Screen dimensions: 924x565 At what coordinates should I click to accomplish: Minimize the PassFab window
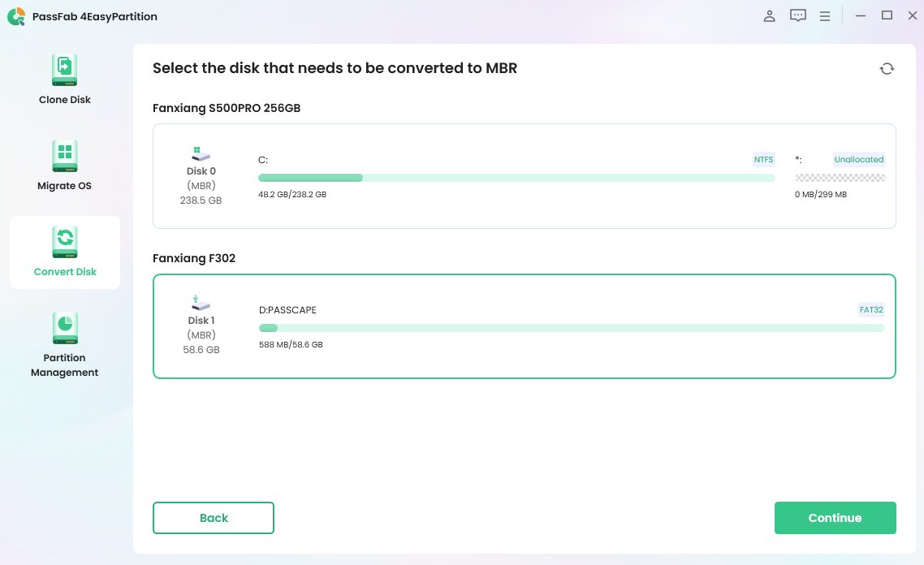(x=861, y=16)
